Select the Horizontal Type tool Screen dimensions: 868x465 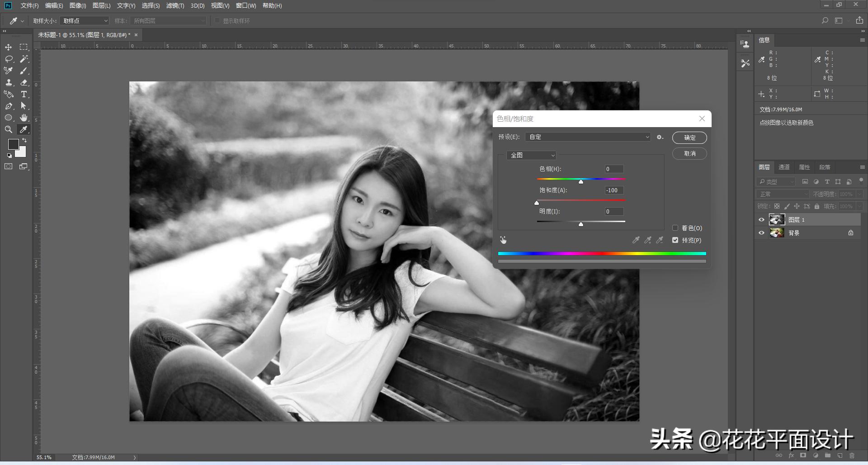24,95
